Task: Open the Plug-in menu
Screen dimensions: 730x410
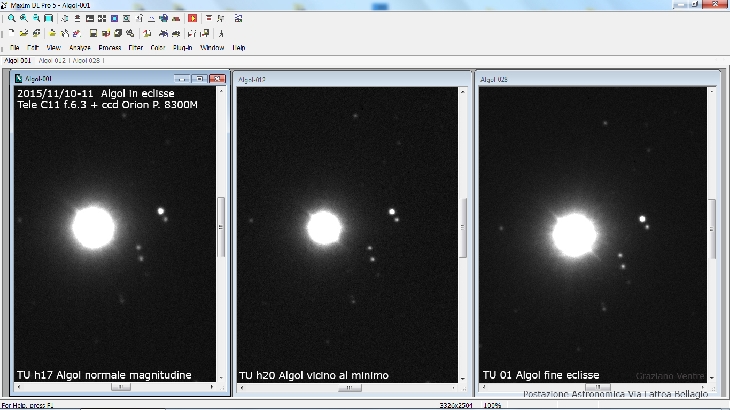Action: tap(183, 47)
